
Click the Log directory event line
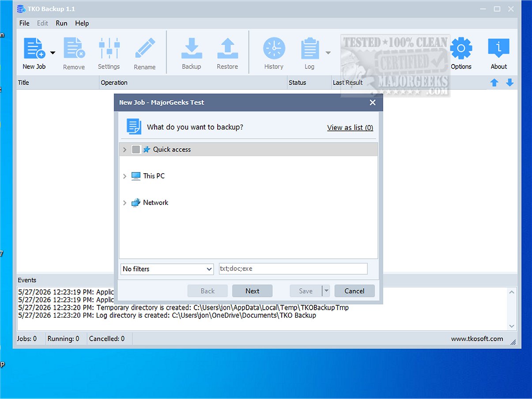167,315
